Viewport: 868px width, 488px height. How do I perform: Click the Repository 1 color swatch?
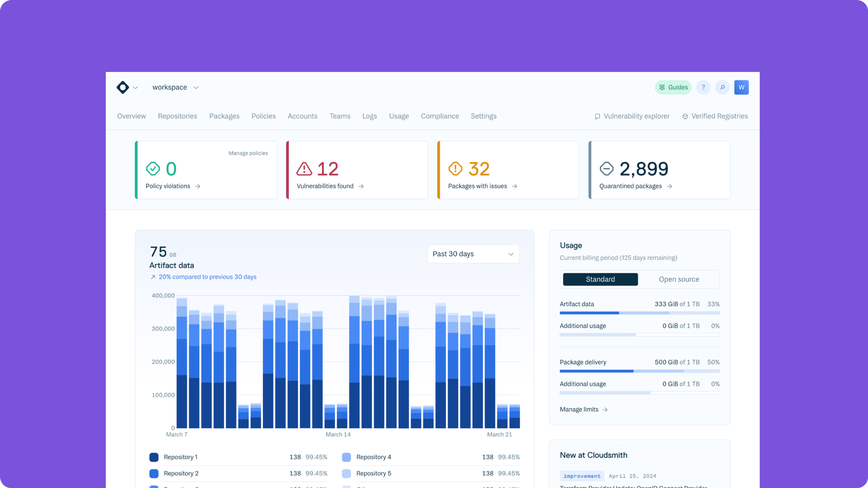click(x=154, y=457)
